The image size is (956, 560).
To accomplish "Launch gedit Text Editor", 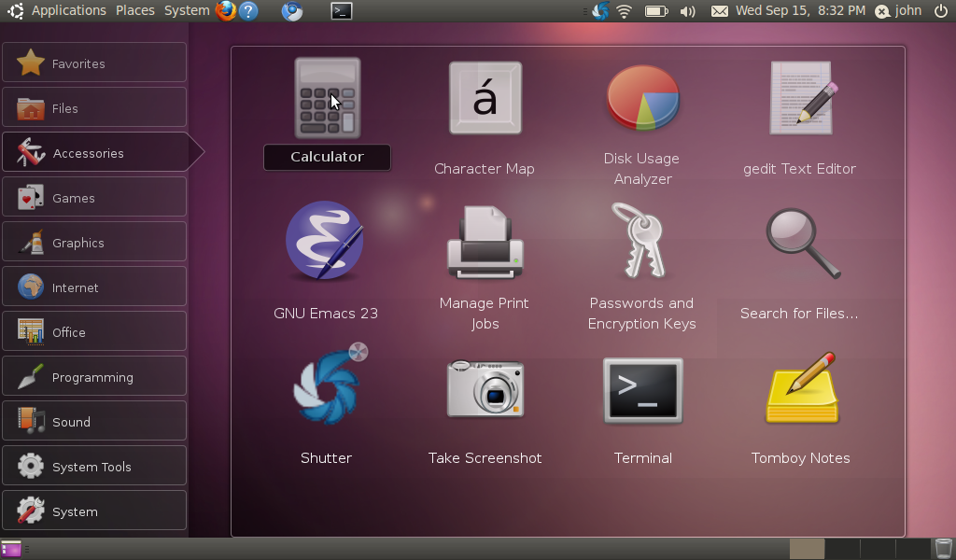I will pyautogui.click(x=800, y=99).
